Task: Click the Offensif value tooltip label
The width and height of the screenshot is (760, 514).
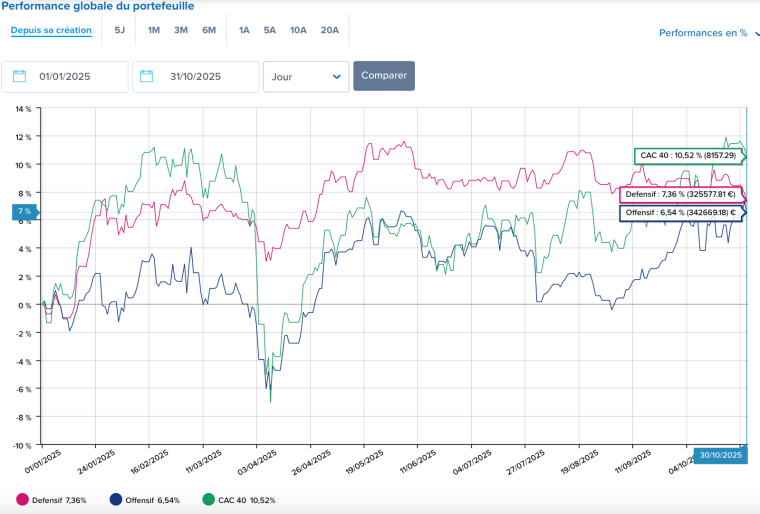Action: pos(680,212)
